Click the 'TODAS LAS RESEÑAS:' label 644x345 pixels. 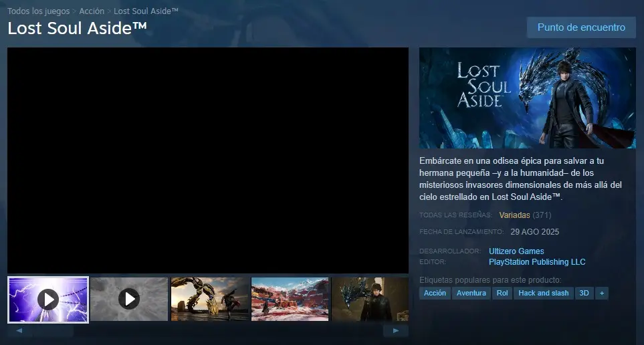455,215
